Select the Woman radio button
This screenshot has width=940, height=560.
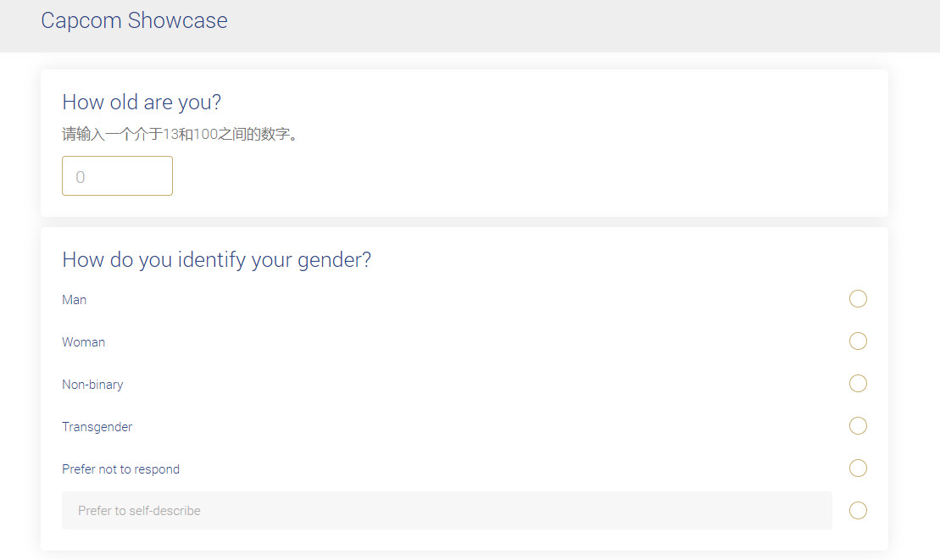click(858, 341)
